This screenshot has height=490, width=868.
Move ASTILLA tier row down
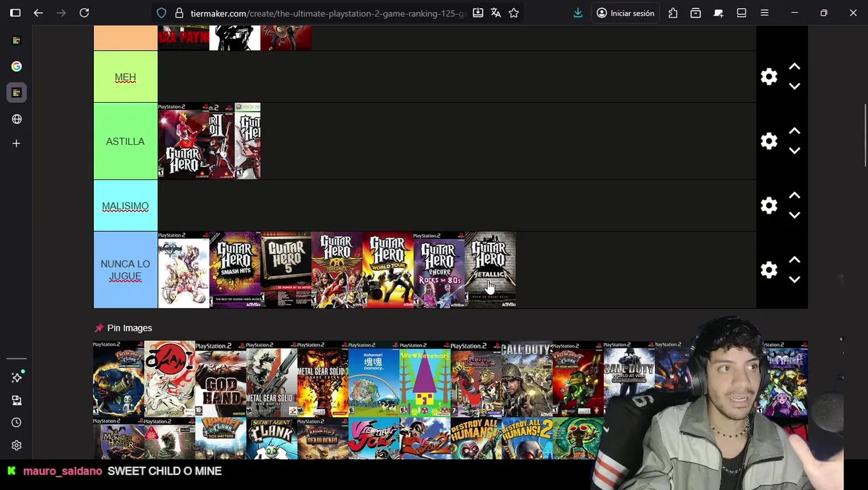pyautogui.click(x=794, y=151)
